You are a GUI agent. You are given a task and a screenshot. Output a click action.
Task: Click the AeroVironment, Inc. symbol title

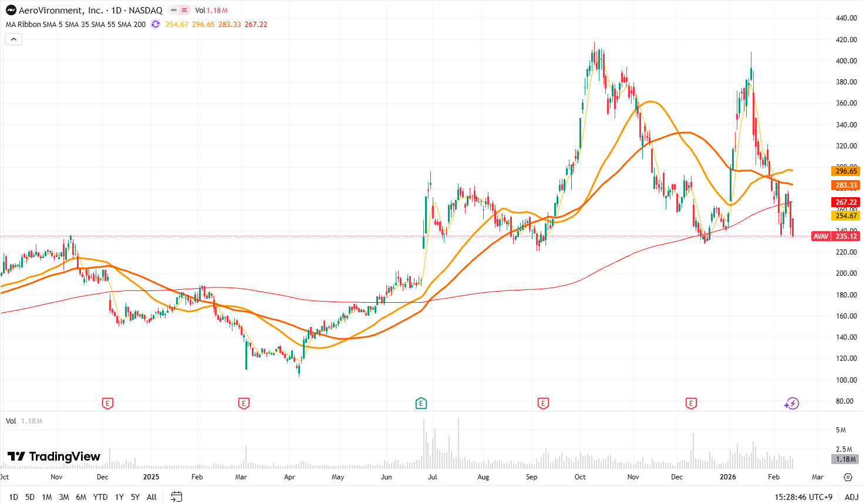tap(60, 10)
